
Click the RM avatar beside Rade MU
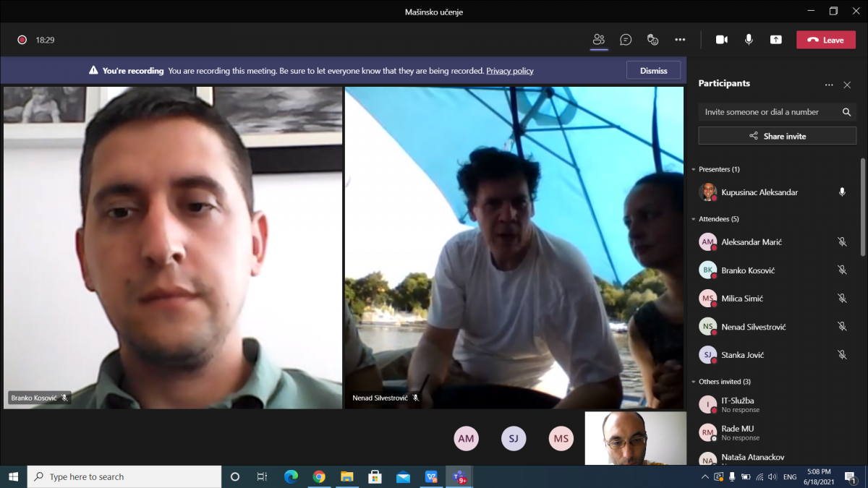[707, 433]
